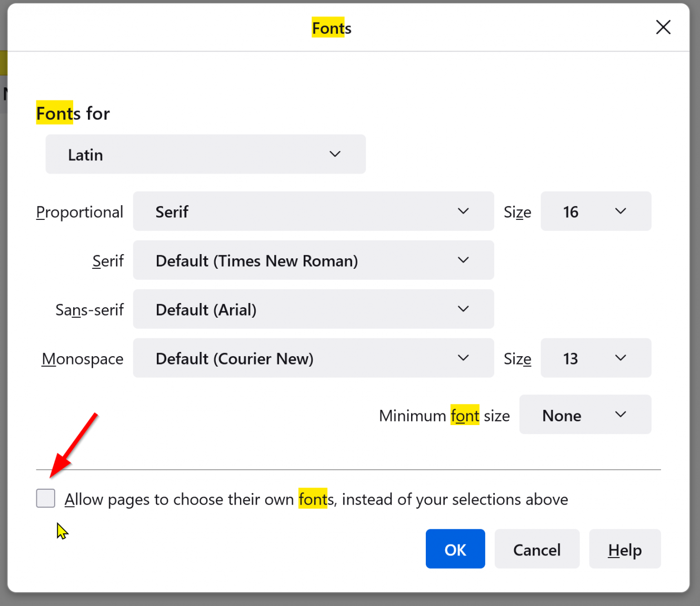Open the Monospace Default (Courier New) dropdown
The width and height of the screenshot is (700, 606).
point(313,358)
